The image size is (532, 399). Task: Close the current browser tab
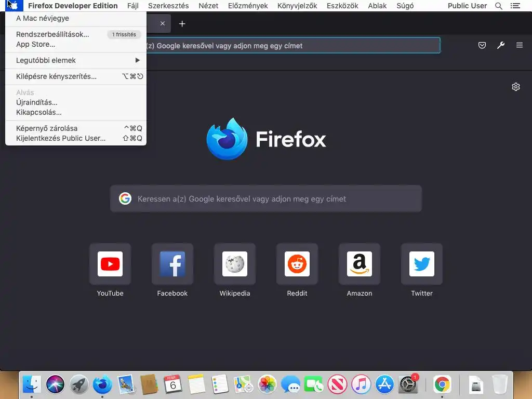163,23
